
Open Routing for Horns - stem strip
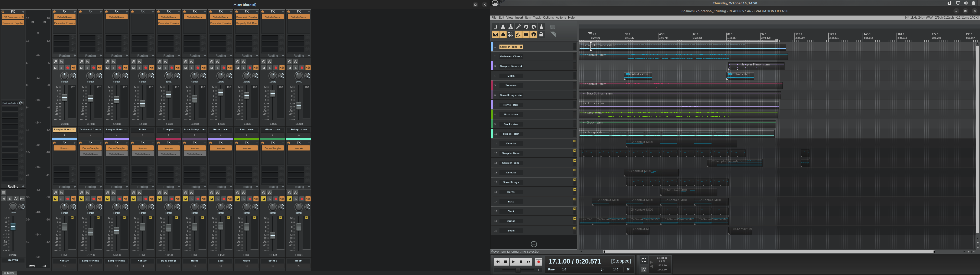220,56
